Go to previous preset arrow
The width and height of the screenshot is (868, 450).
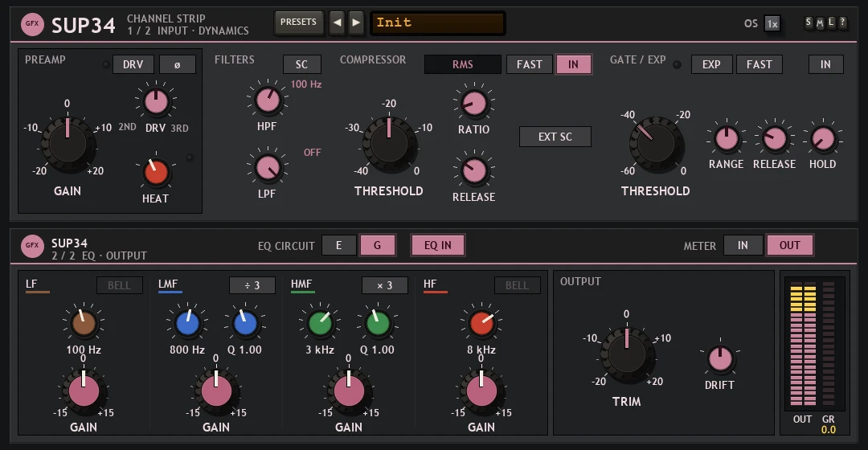click(x=337, y=22)
